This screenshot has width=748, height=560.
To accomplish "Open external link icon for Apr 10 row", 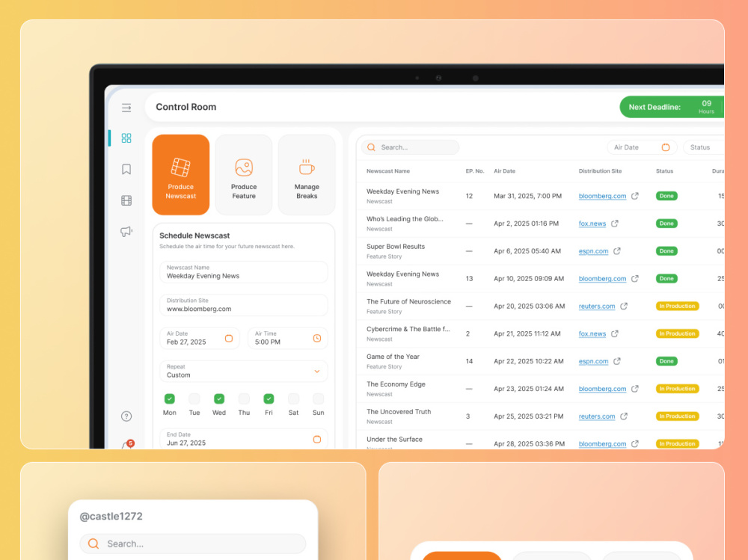I will coord(635,279).
